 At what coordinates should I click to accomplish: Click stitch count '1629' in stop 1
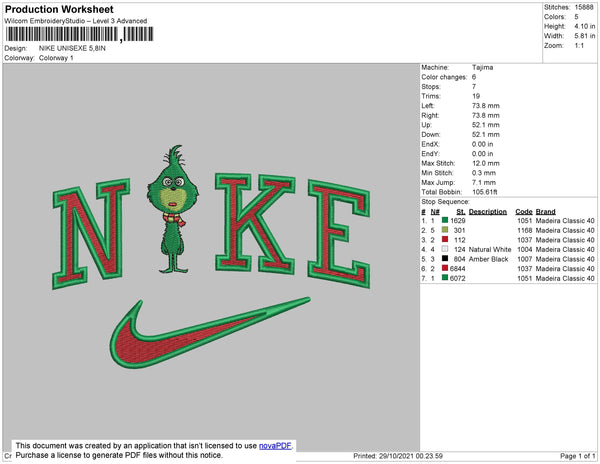tap(458, 221)
